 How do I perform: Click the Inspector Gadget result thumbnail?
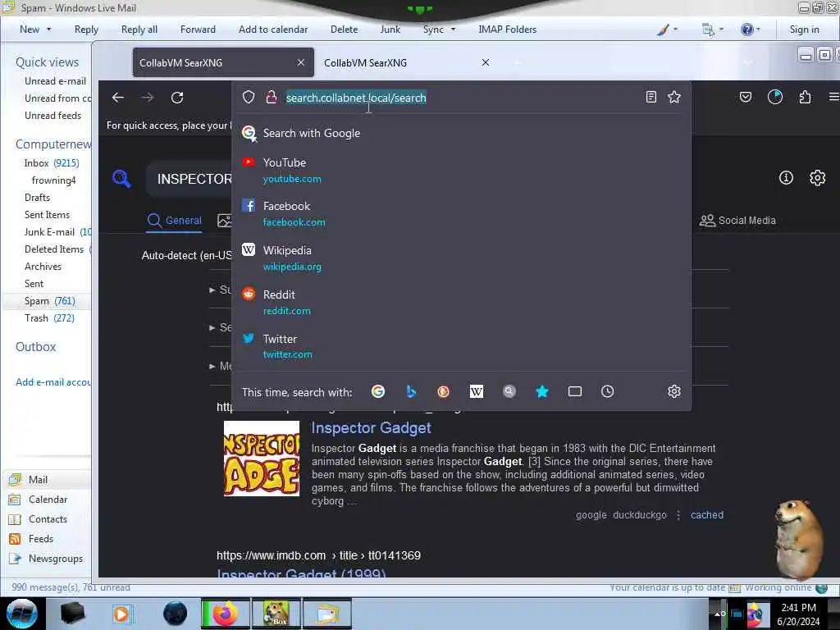click(262, 459)
